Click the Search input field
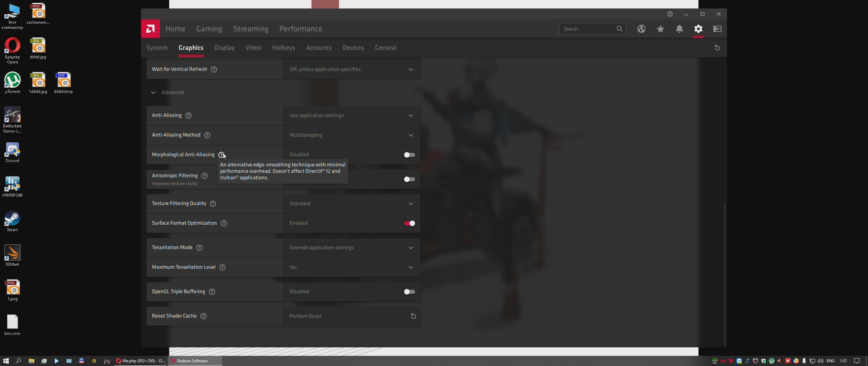This screenshot has width=868, height=366. coord(588,29)
